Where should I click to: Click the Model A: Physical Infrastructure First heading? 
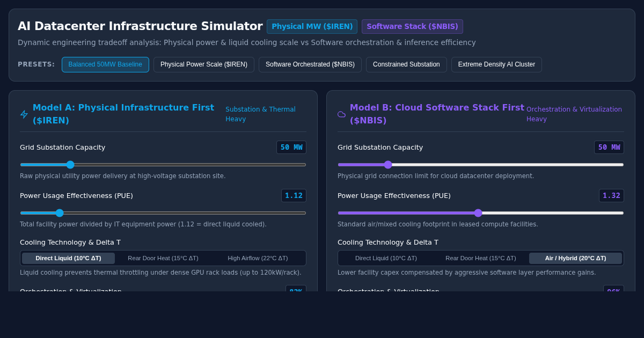(123, 114)
